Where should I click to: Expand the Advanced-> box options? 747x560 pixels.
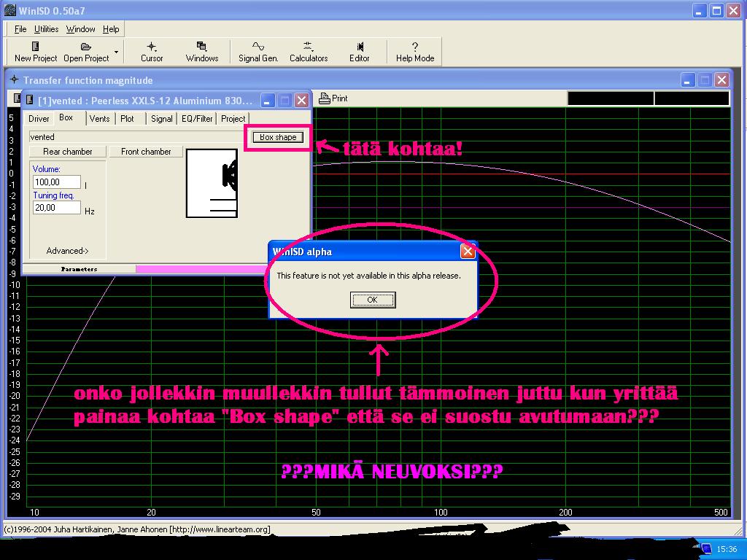pos(67,251)
